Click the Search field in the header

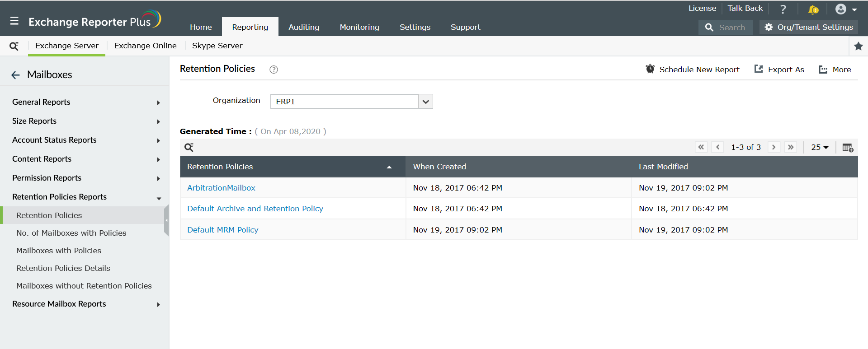[732, 28]
